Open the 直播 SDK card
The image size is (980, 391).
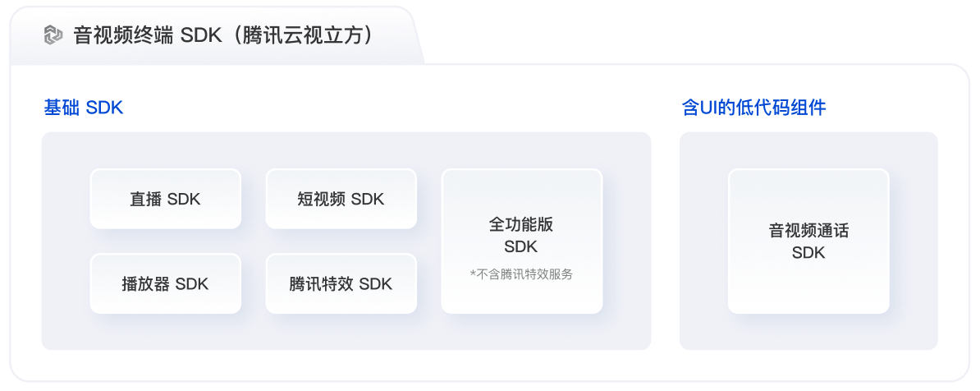[x=166, y=199]
